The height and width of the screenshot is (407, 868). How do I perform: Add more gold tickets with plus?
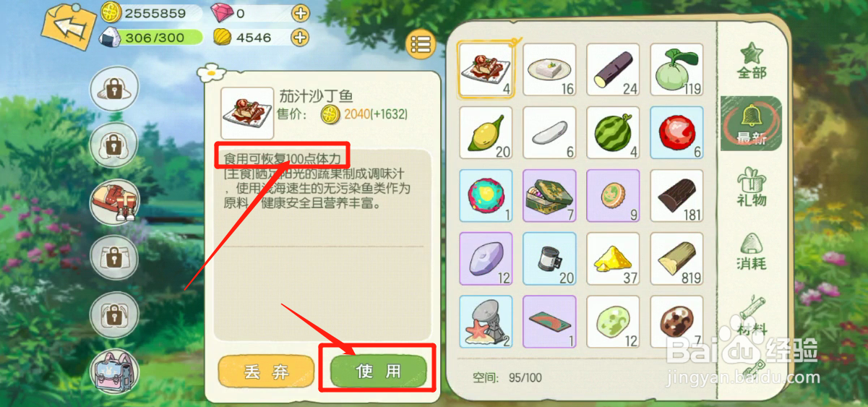tap(300, 37)
